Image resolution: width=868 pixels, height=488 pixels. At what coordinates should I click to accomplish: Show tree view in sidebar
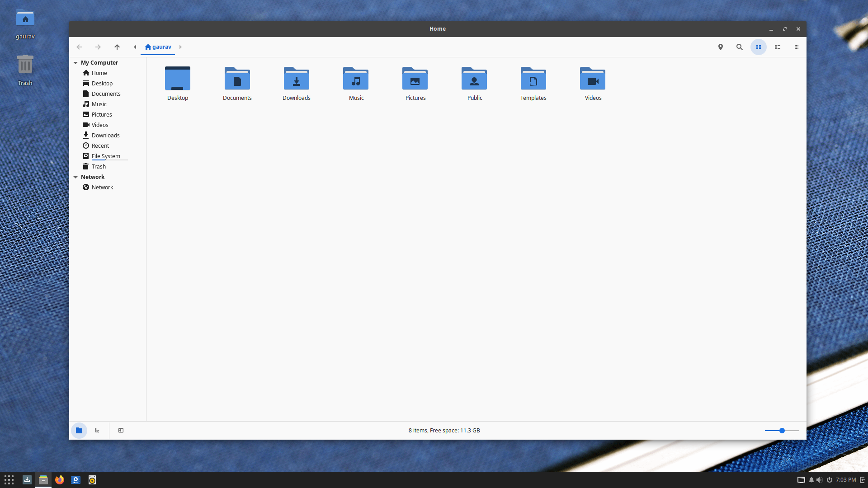tap(97, 431)
